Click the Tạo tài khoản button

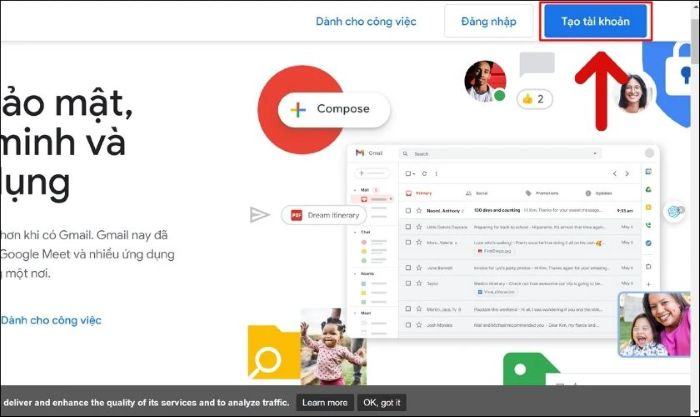click(x=595, y=21)
